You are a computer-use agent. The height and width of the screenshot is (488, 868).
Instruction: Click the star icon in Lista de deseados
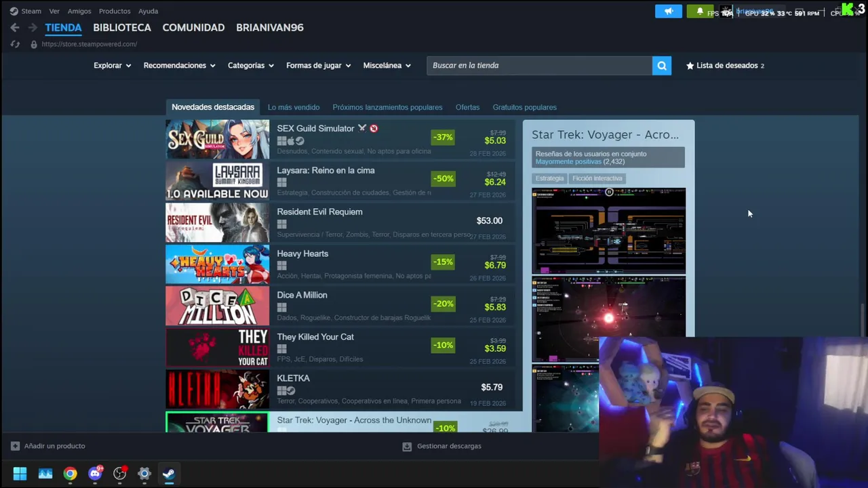690,66
